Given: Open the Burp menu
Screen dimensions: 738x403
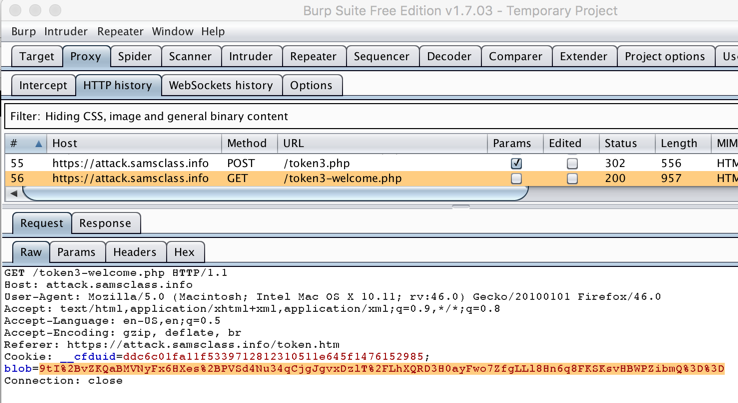Looking at the screenshot, I should click(x=23, y=32).
